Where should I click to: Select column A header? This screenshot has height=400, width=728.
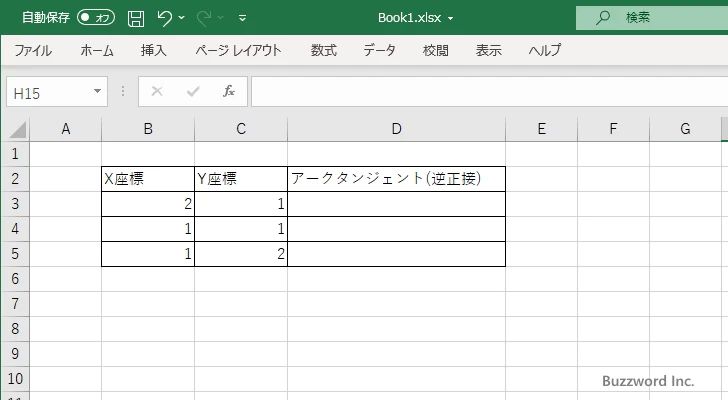point(65,129)
